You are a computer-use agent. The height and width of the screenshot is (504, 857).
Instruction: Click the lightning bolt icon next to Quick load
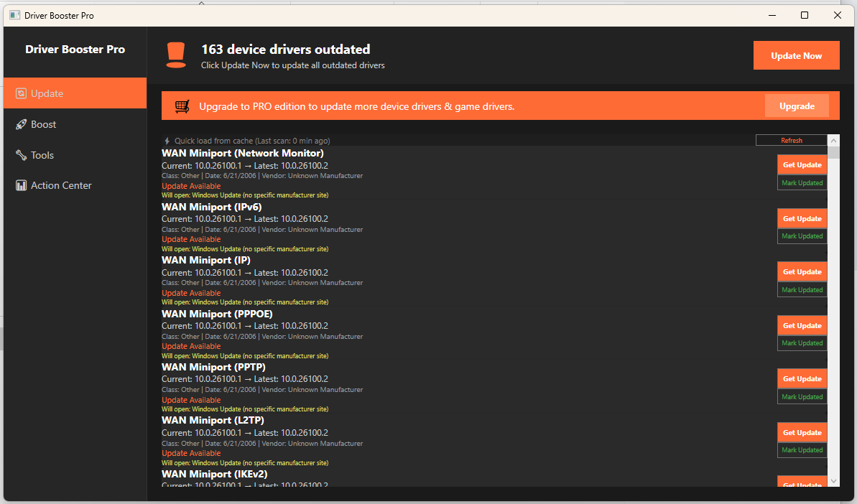(x=167, y=141)
